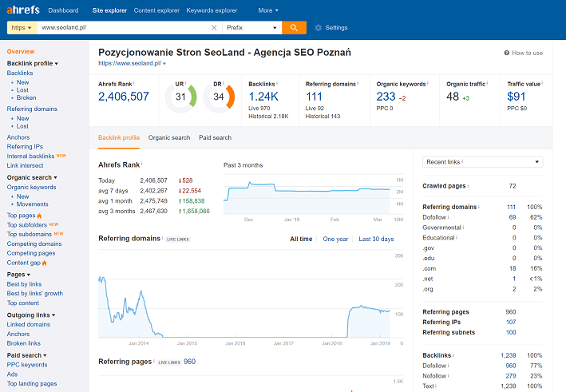Image resolution: width=566 pixels, height=392 pixels.
Task: Click the info icon beside Ahrefs Rank
Action: [134, 82]
